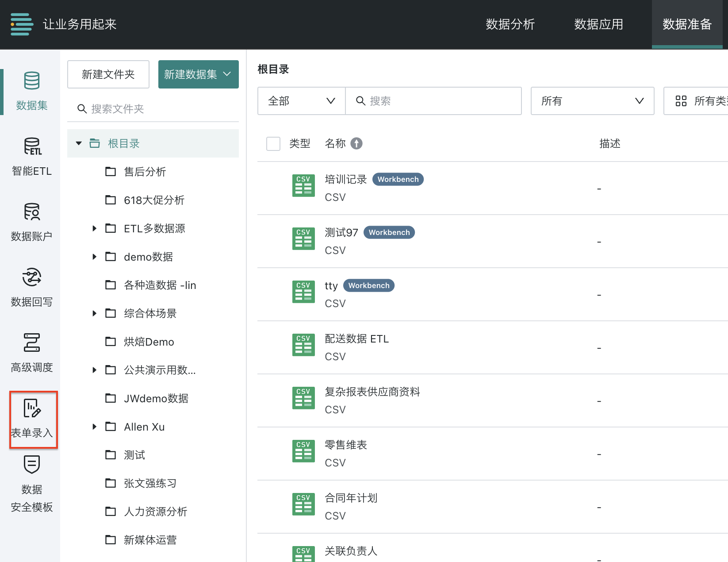Switch to the 数据应用 tab
The width and height of the screenshot is (728, 562).
[x=599, y=24]
